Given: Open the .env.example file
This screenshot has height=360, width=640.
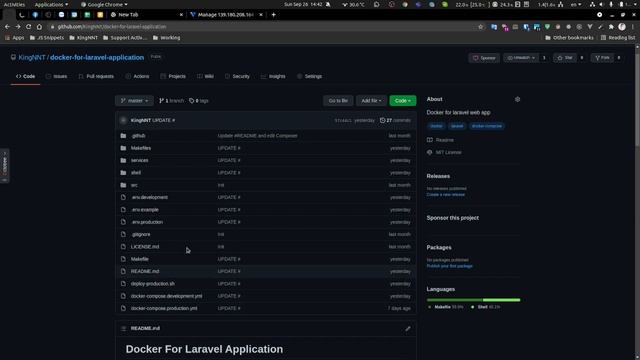Looking at the screenshot, I should (145, 210).
